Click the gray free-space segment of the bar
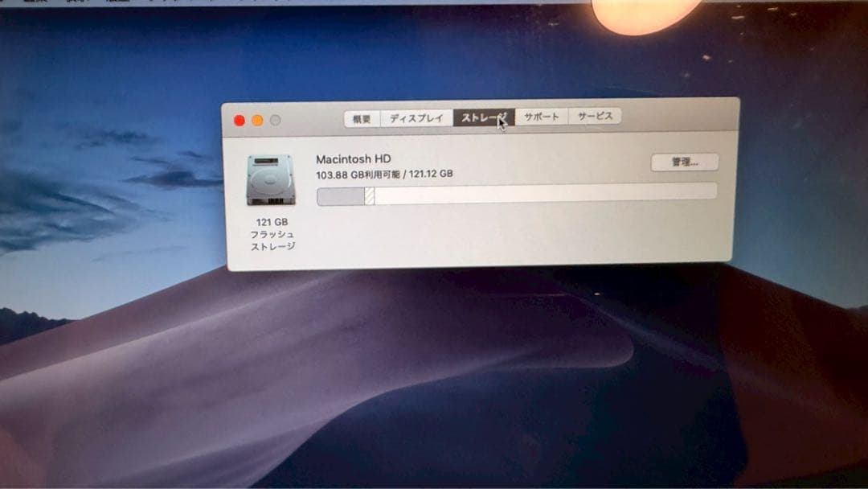Viewport: 868px width, 489px height. [x=547, y=191]
